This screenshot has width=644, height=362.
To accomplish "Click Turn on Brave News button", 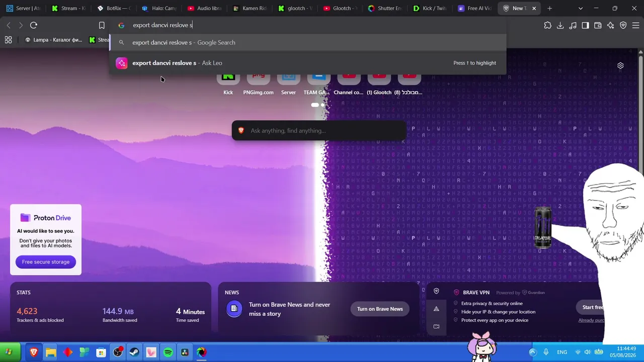I will point(380,309).
